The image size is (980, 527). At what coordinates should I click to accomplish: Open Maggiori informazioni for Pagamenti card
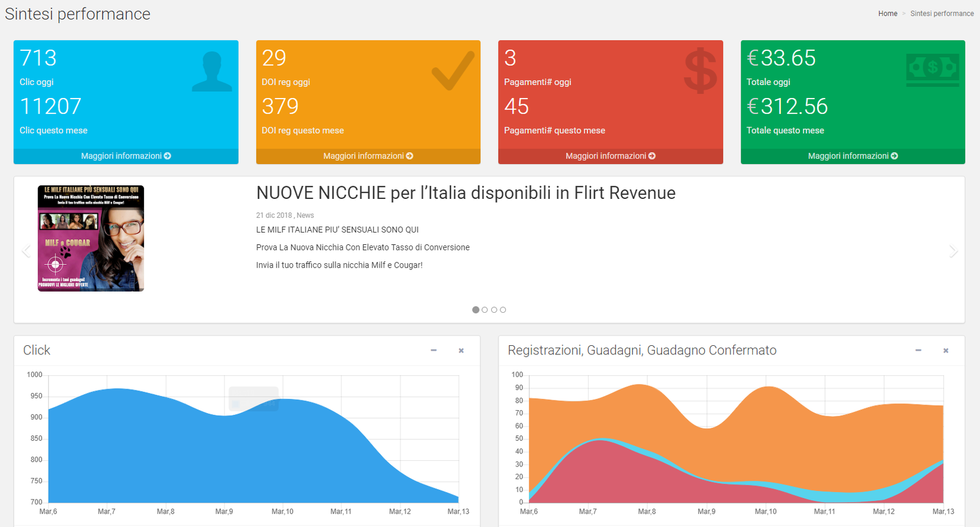point(610,156)
